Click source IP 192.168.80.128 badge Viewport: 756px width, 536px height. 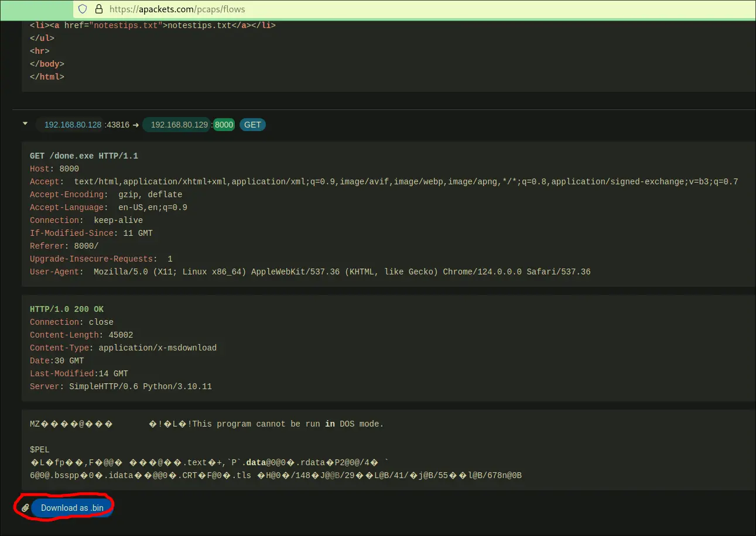pos(73,125)
